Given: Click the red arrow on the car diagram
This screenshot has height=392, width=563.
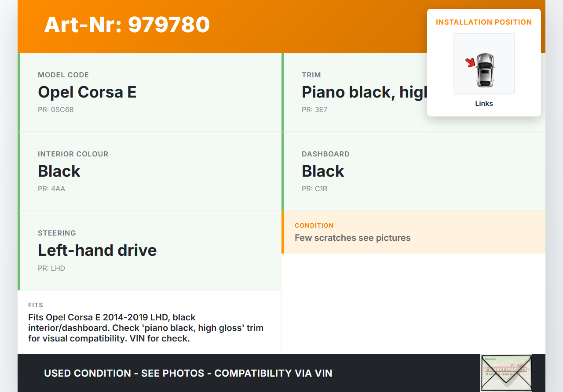Looking at the screenshot, I should [470, 63].
